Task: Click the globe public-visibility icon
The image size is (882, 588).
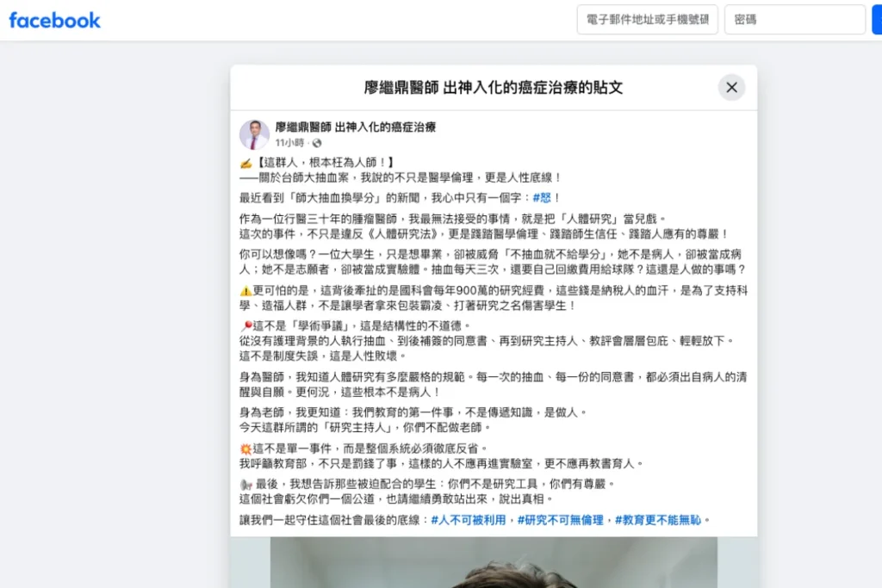Action: tap(317, 143)
